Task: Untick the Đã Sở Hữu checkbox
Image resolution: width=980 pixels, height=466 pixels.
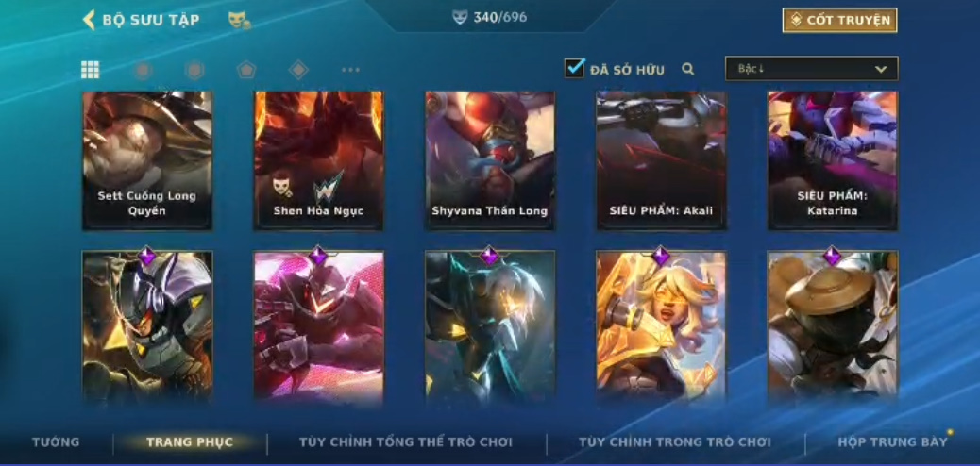Action: [574, 68]
